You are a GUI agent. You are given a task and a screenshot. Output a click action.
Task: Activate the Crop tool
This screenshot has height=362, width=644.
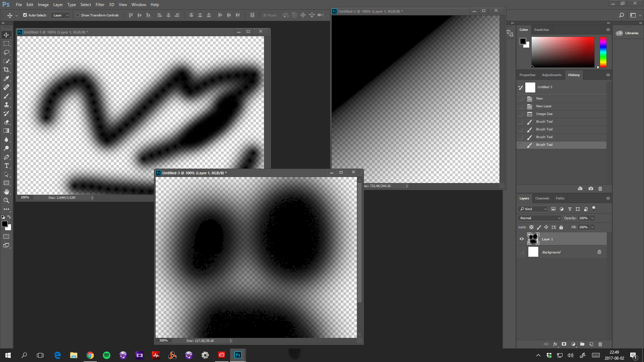pos(6,70)
